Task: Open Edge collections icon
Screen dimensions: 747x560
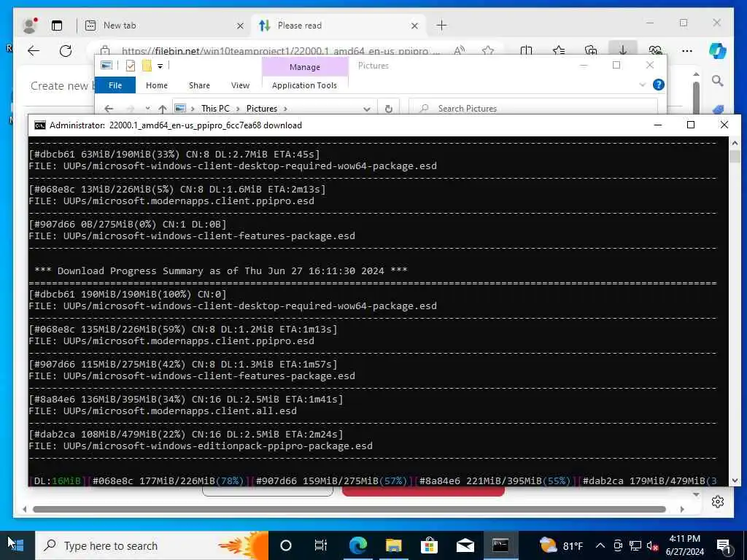Action: coord(591,50)
